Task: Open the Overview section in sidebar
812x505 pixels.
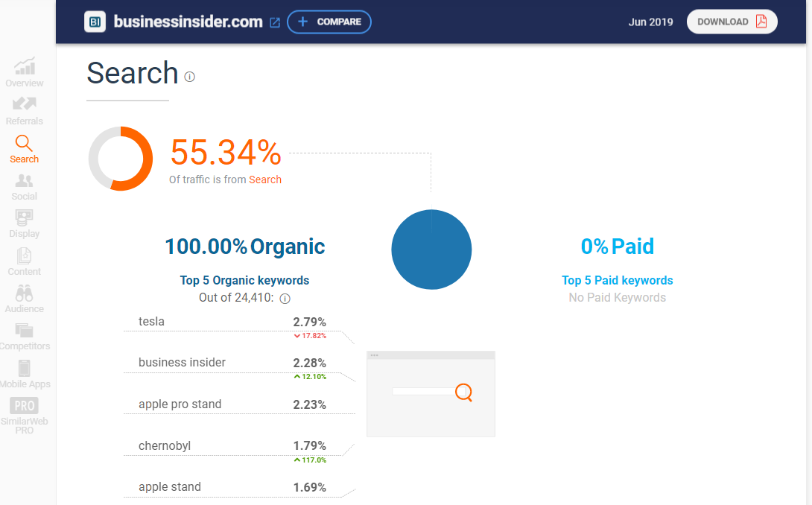Action: 25,72
